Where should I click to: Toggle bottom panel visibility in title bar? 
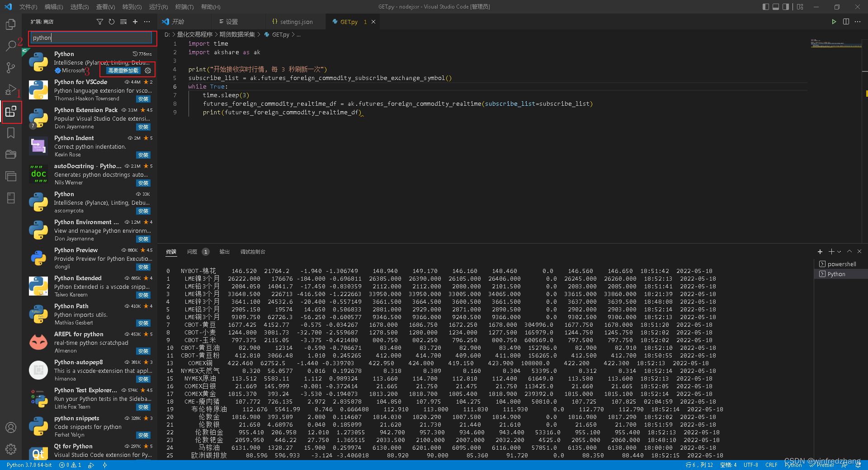tap(776, 7)
